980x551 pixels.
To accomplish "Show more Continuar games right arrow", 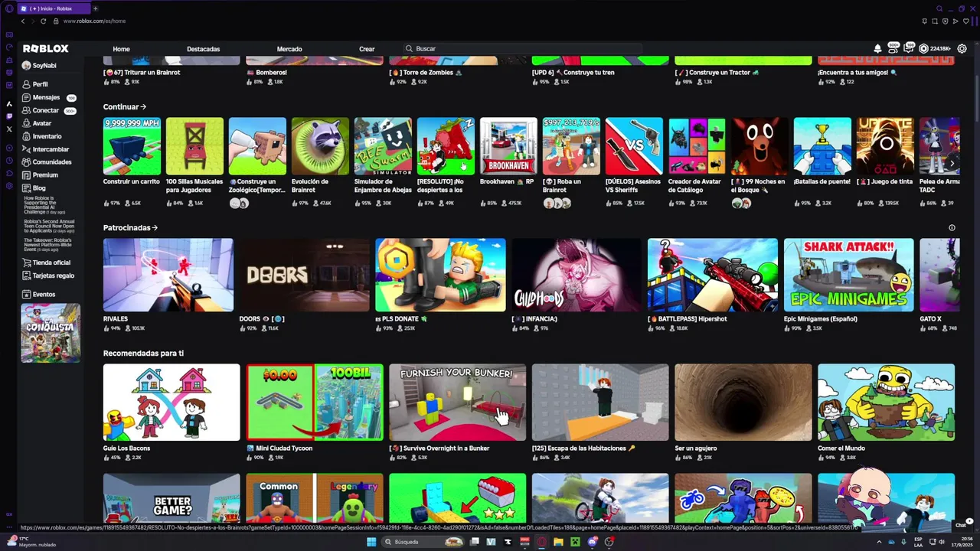I will tap(952, 163).
